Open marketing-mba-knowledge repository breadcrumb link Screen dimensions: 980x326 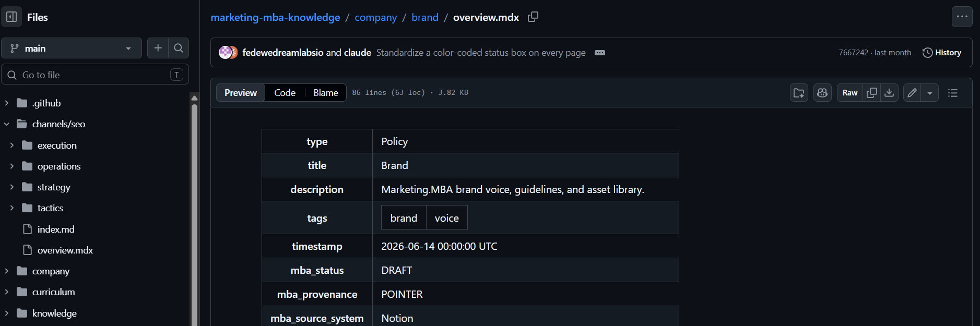(275, 17)
